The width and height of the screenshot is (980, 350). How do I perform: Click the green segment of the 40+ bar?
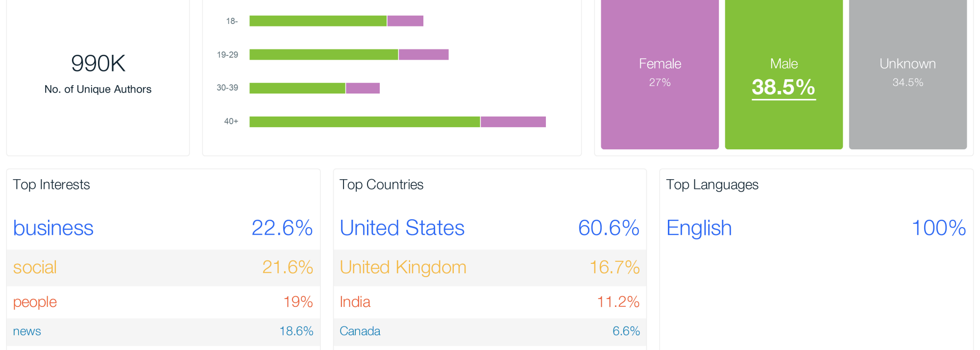pos(365,122)
